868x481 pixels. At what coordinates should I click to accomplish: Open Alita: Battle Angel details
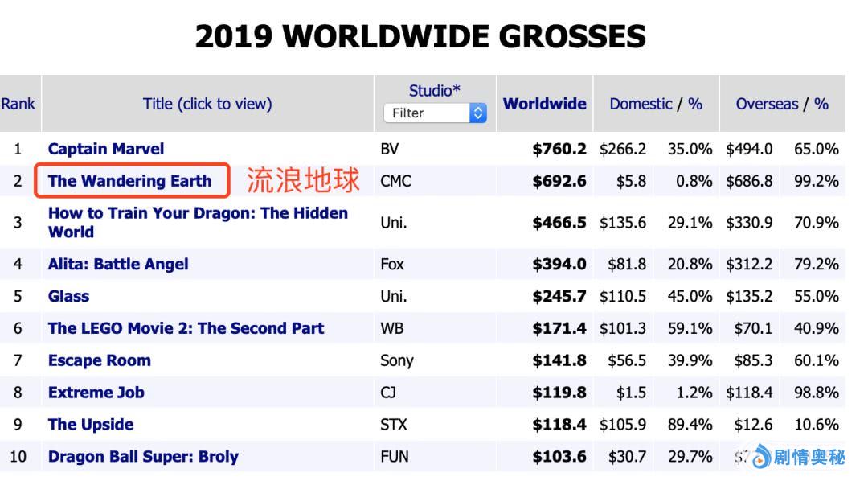(x=118, y=264)
